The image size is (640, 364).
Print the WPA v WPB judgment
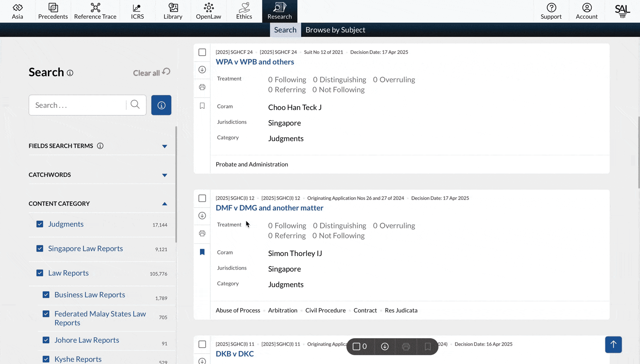pos(202,87)
